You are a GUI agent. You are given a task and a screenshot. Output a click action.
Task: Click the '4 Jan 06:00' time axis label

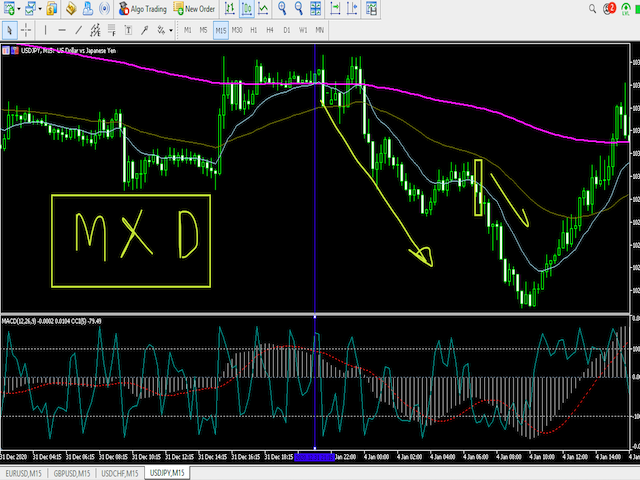click(x=476, y=457)
